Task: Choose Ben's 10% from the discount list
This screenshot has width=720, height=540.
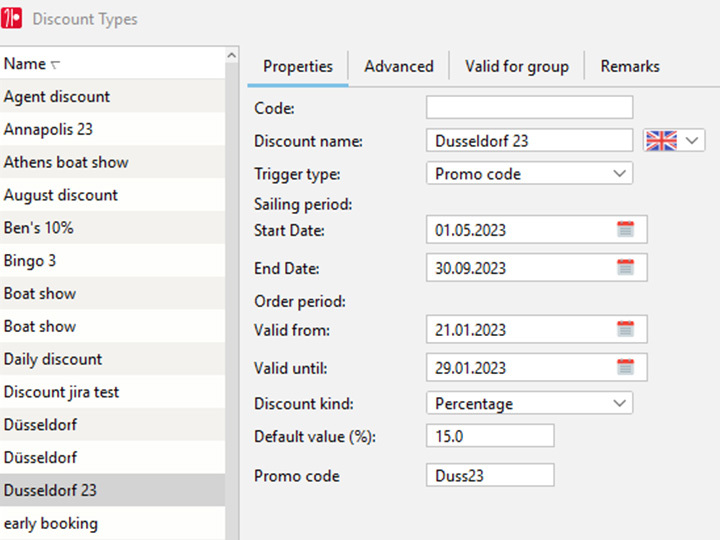Action: coord(39,228)
